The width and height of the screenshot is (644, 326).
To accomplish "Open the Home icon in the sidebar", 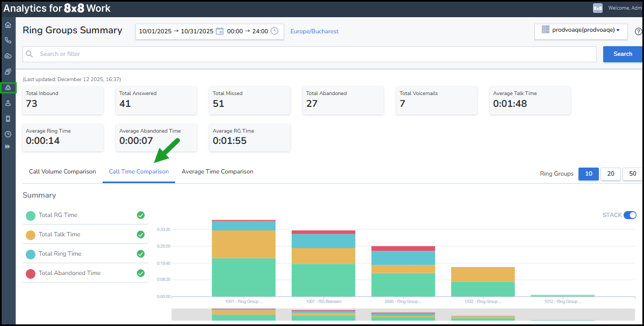I will tap(8, 25).
